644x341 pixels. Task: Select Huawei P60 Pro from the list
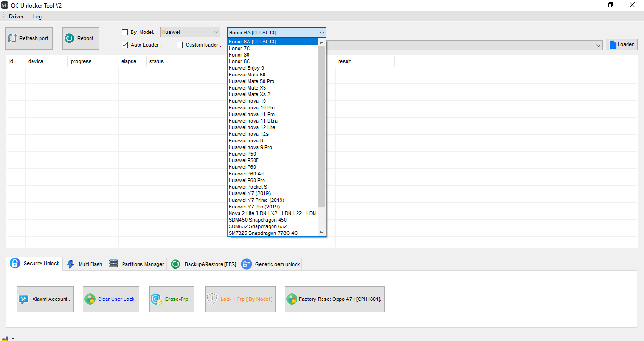247,180
